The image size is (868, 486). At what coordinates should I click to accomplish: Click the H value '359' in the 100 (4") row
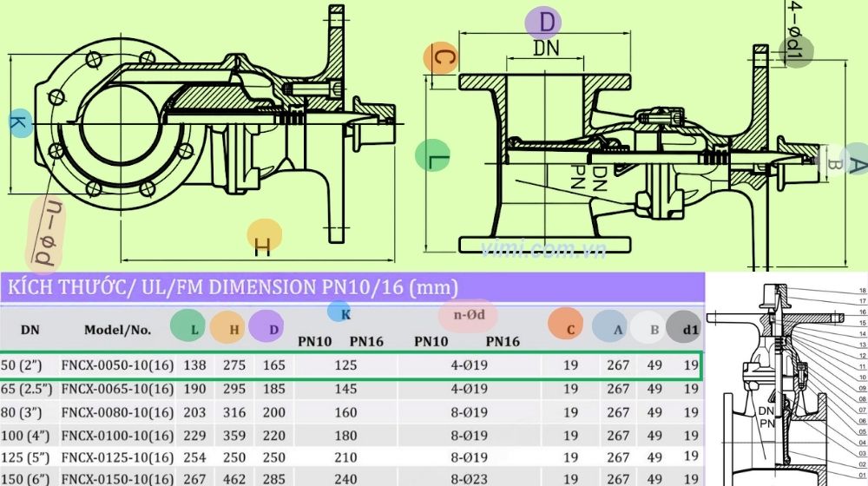click(x=234, y=437)
